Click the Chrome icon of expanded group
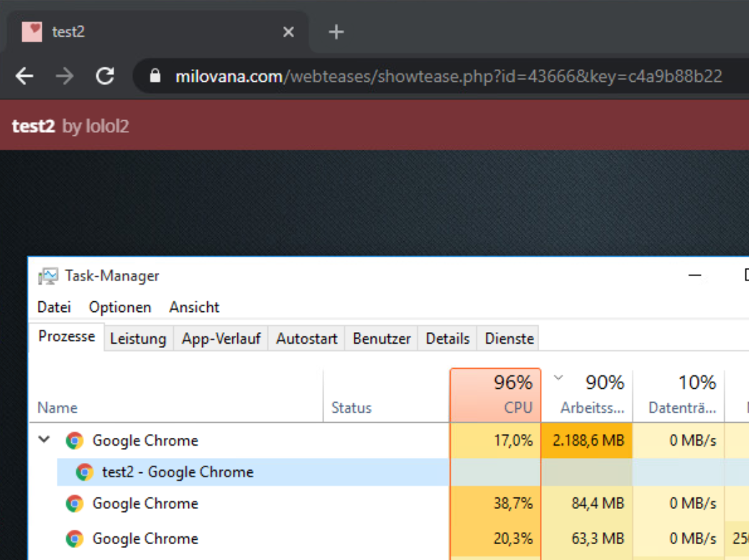This screenshot has width=749, height=560. (x=75, y=441)
